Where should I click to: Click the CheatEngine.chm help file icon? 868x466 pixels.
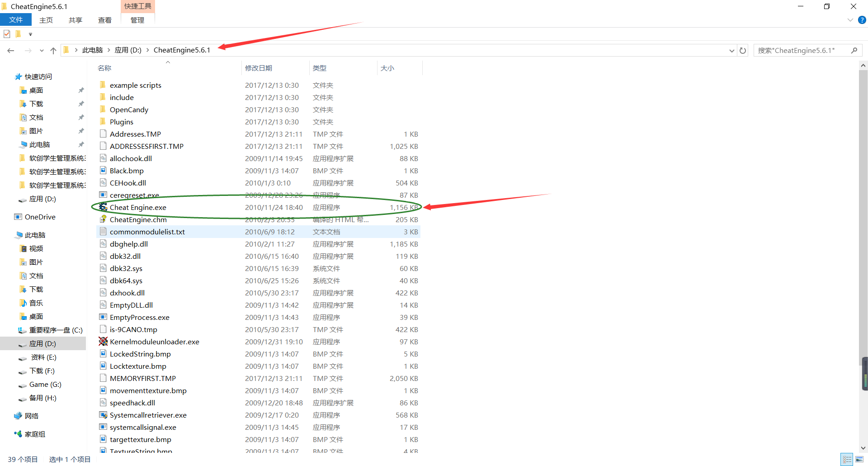click(x=103, y=219)
